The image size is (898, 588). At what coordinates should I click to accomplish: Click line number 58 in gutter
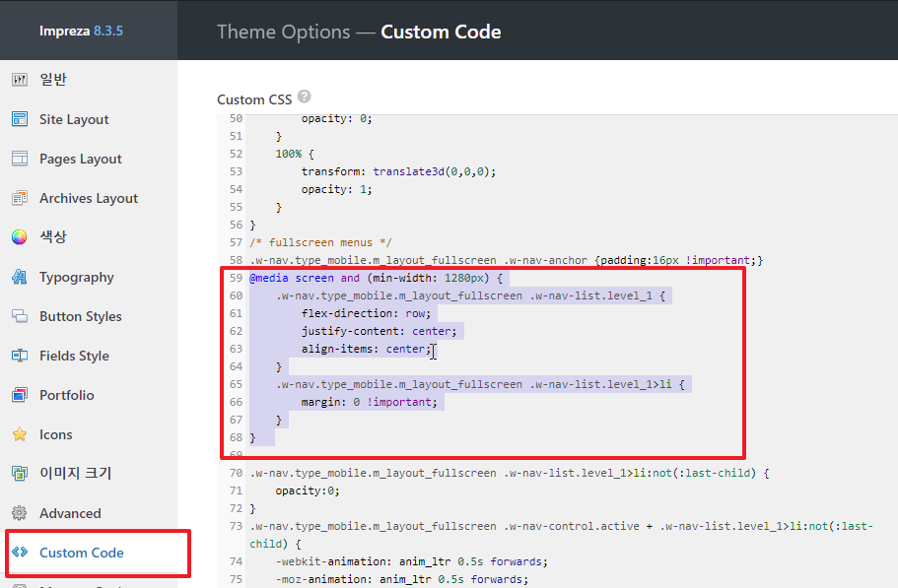pyautogui.click(x=236, y=260)
